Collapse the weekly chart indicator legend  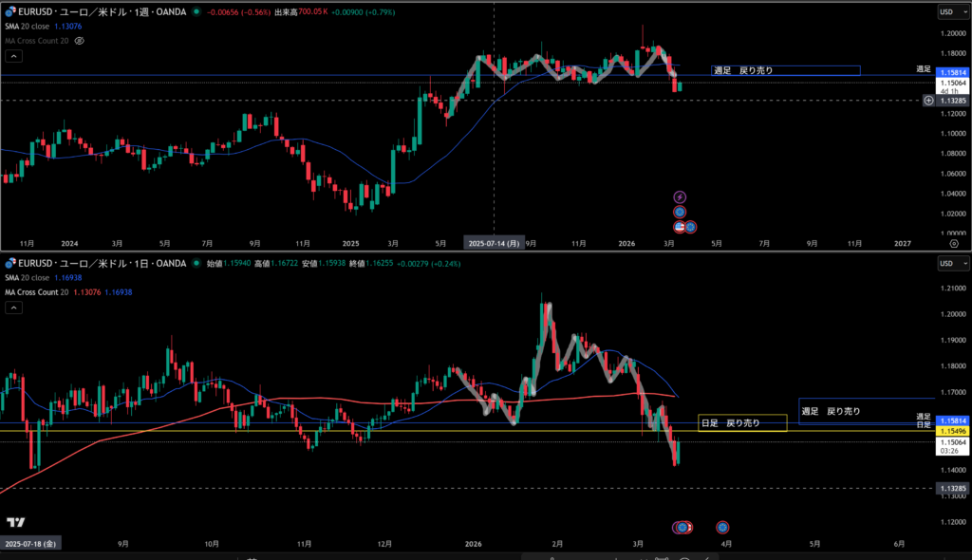pos(13,57)
